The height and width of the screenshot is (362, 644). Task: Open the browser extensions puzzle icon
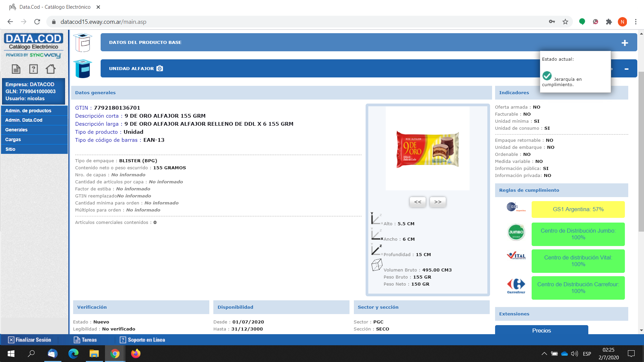click(x=609, y=22)
